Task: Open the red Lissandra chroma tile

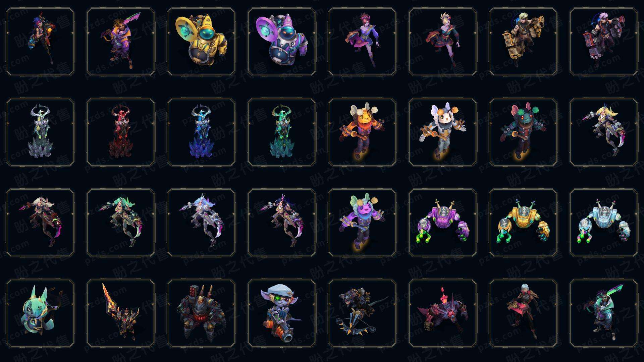Action: pyautogui.click(x=121, y=132)
